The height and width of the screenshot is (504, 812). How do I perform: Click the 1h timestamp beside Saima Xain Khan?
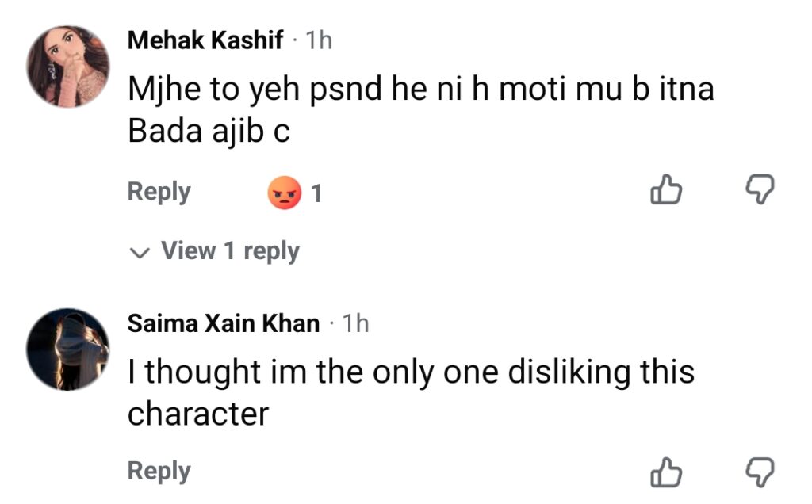[355, 323]
